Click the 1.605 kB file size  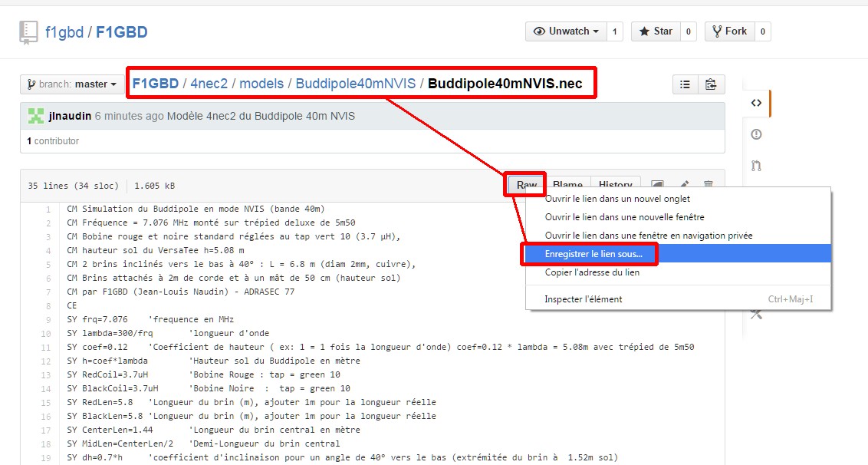pyautogui.click(x=154, y=186)
